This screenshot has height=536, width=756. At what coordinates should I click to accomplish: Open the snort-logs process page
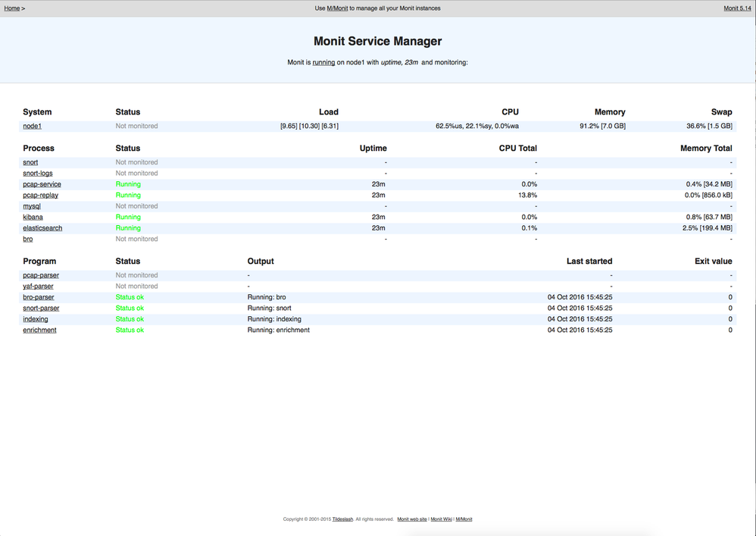37,173
